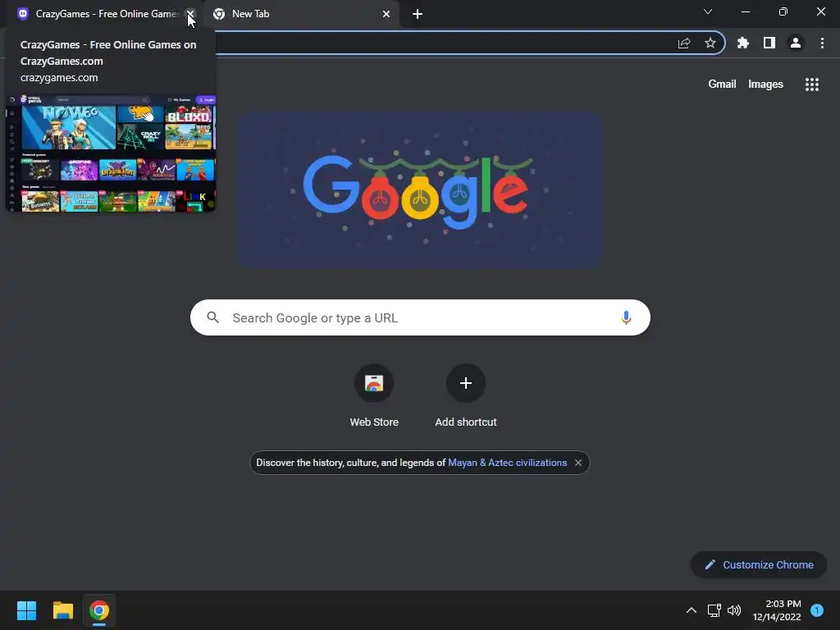
Task: Open the Extensions puzzle icon
Action: 743,43
